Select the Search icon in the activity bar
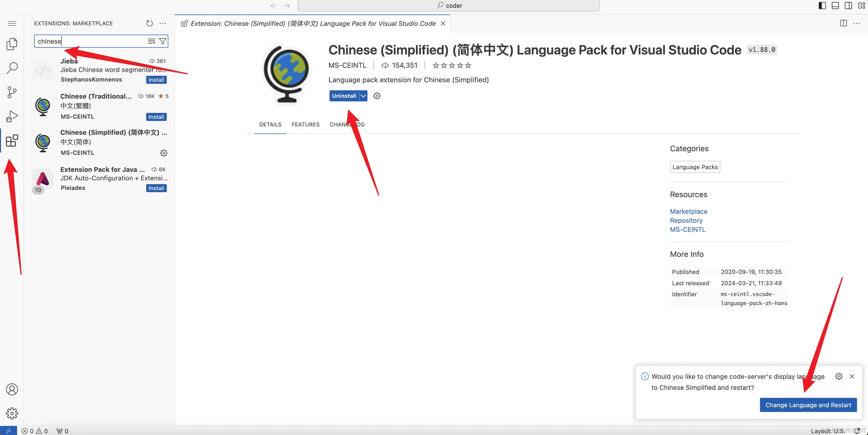 coord(12,68)
